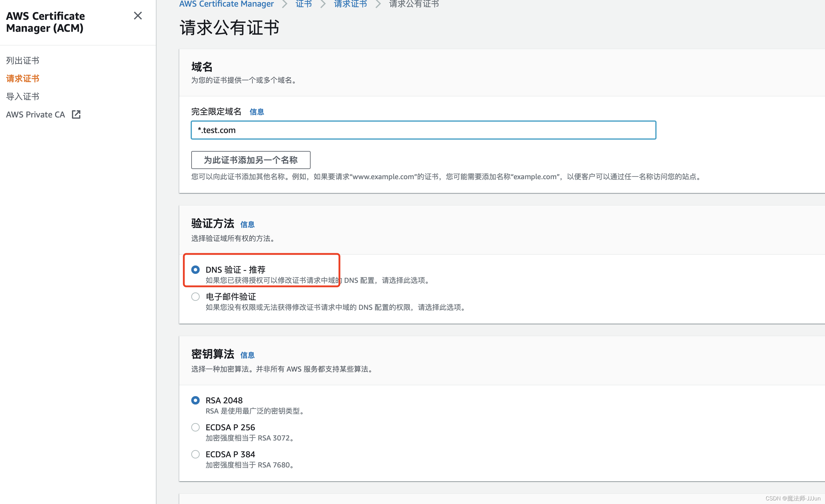Click the 密钥算法 section heading
825x504 pixels.
pyautogui.click(x=213, y=354)
